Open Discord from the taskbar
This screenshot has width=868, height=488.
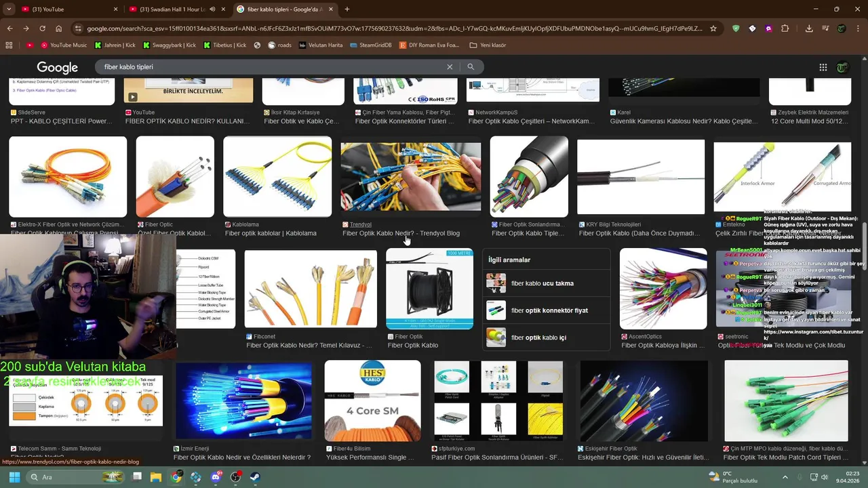[216, 477]
